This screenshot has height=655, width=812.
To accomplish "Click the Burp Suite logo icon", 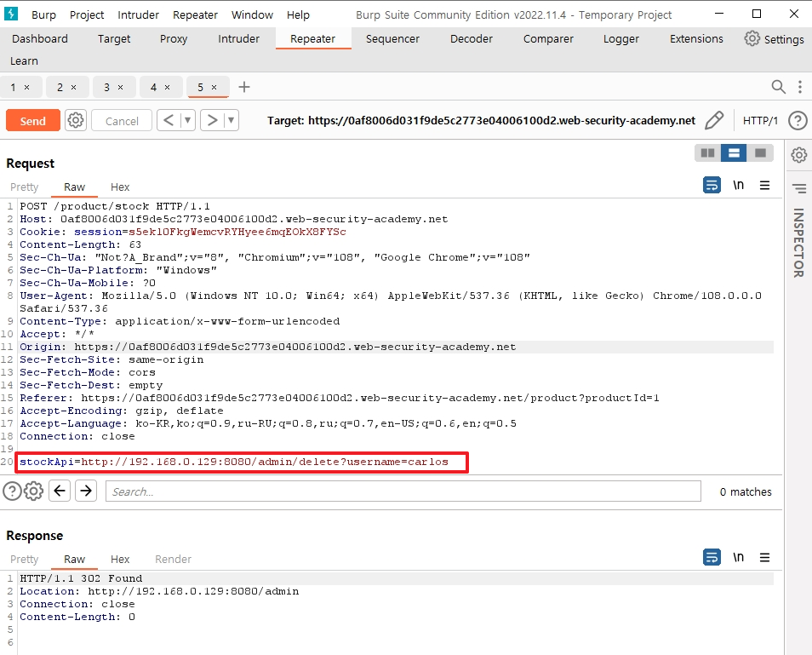I will 11,14.
